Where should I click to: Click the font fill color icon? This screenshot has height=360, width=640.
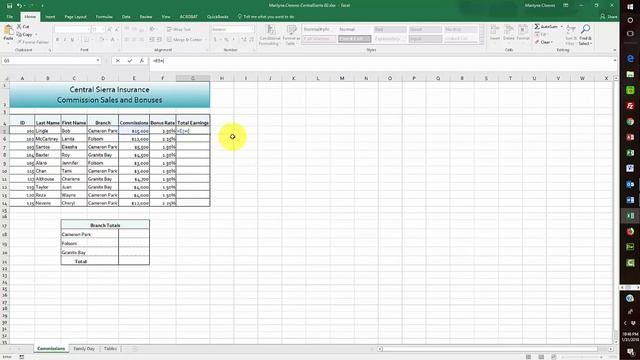(x=101, y=40)
